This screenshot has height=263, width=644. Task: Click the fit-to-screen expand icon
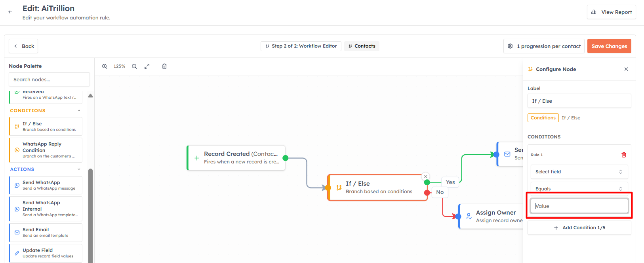pos(147,66)
